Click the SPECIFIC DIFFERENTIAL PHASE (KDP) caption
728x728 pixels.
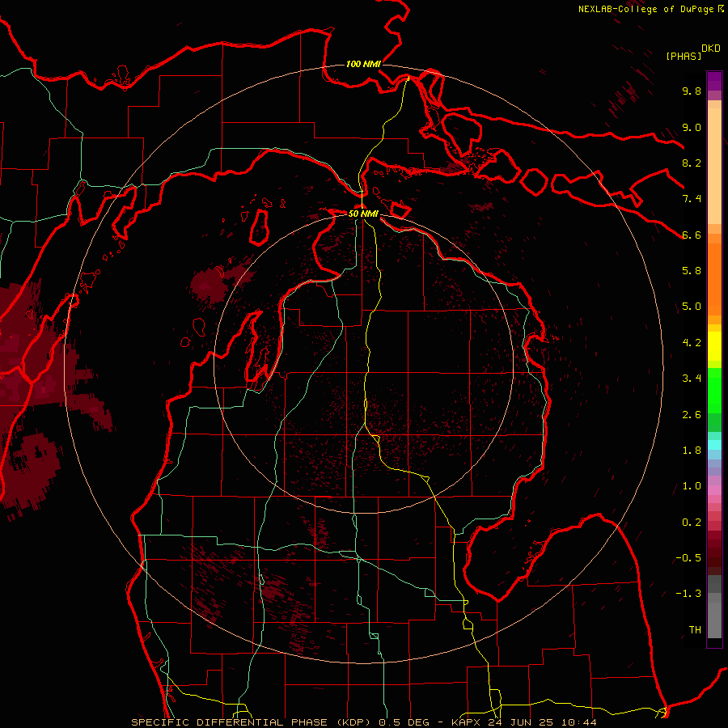253,722
